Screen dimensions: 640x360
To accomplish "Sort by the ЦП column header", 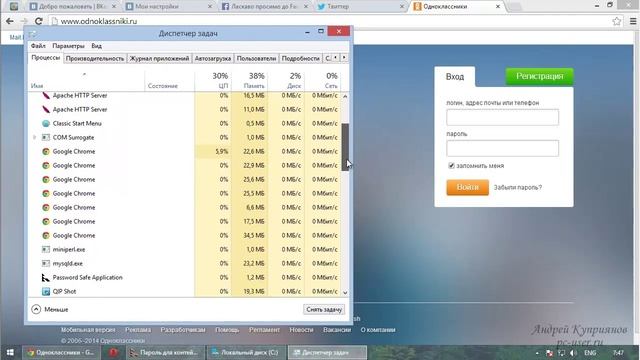I will (x=212, y=80).
